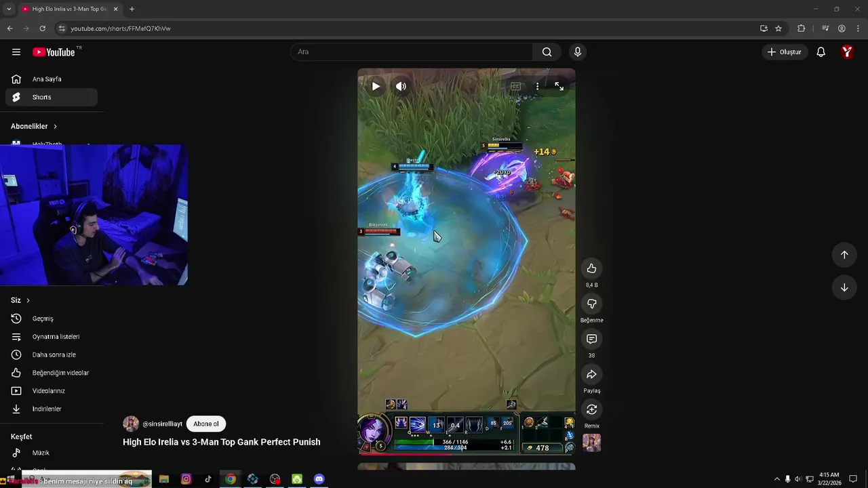
Task: Open YouTube notifications bell
Action: point(821,52)
